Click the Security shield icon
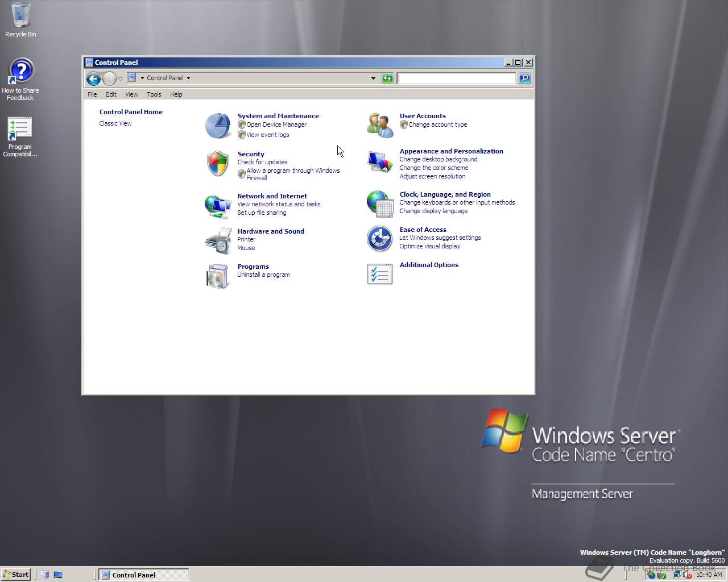Image resolution: width=728 pixels, height=582 pixels. (218, 164)
